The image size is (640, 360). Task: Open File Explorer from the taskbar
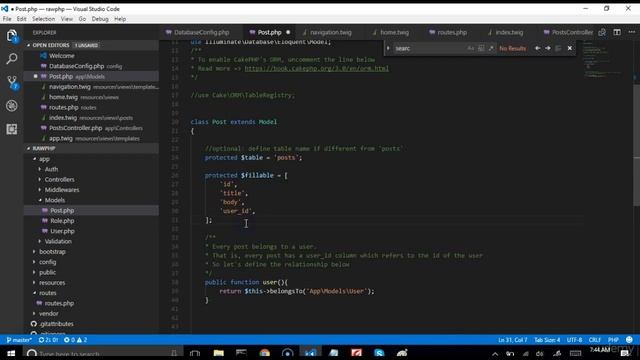pos(218,353)
